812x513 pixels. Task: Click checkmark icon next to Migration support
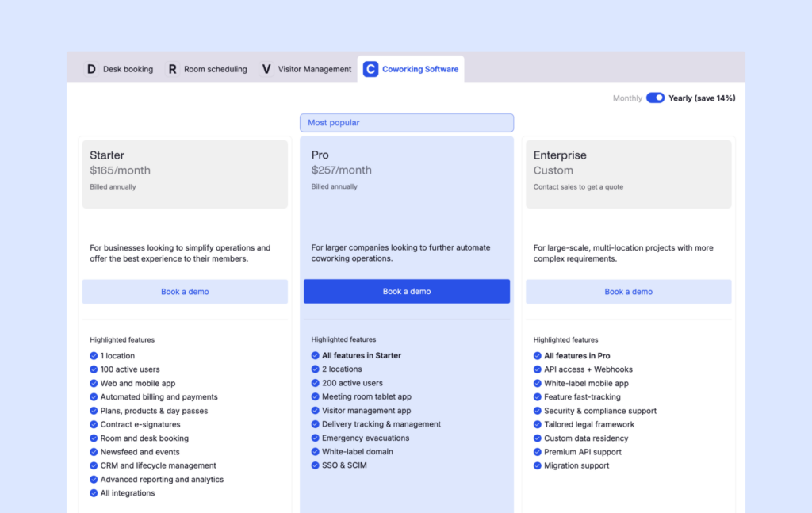tap(538, 465)
